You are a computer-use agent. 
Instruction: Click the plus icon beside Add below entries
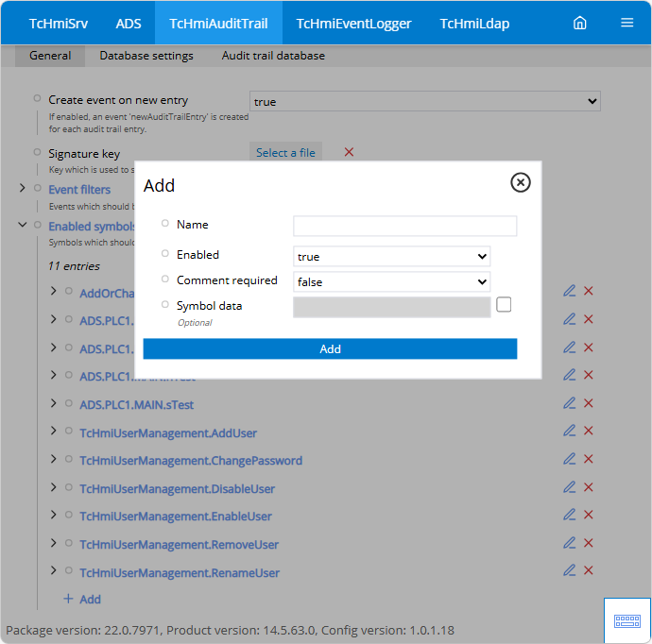68,599
